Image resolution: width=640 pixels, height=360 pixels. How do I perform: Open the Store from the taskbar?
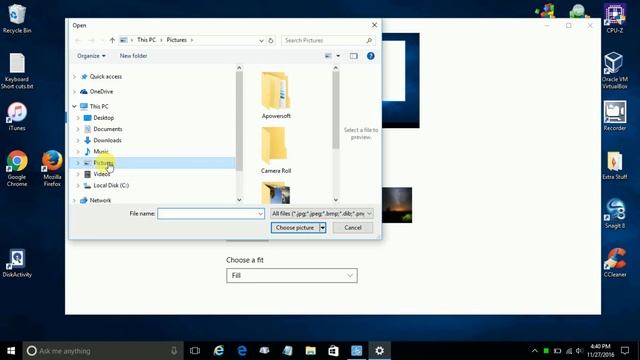(x=333, y=351)
